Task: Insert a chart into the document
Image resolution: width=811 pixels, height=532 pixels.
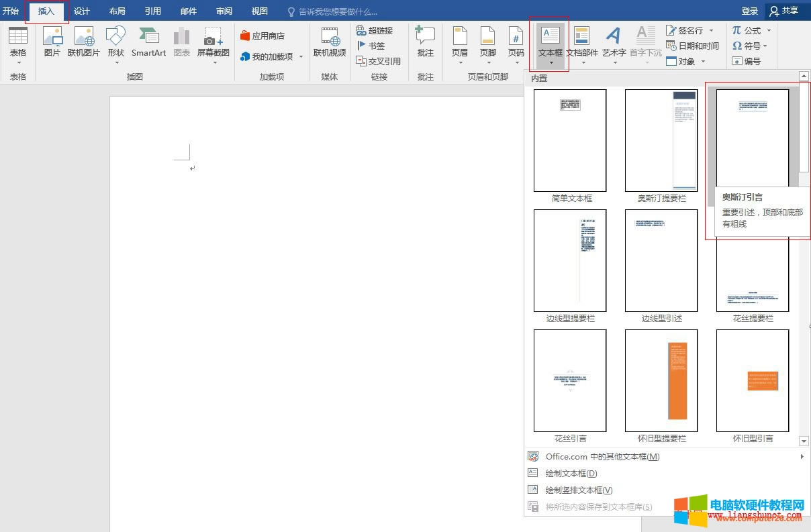Action: (181, 39)
